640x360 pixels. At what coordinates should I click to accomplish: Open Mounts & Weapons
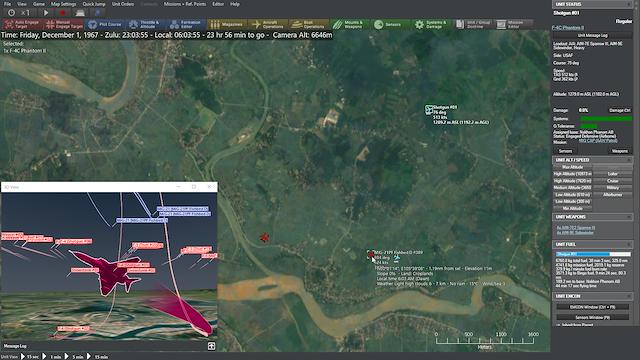350,24
